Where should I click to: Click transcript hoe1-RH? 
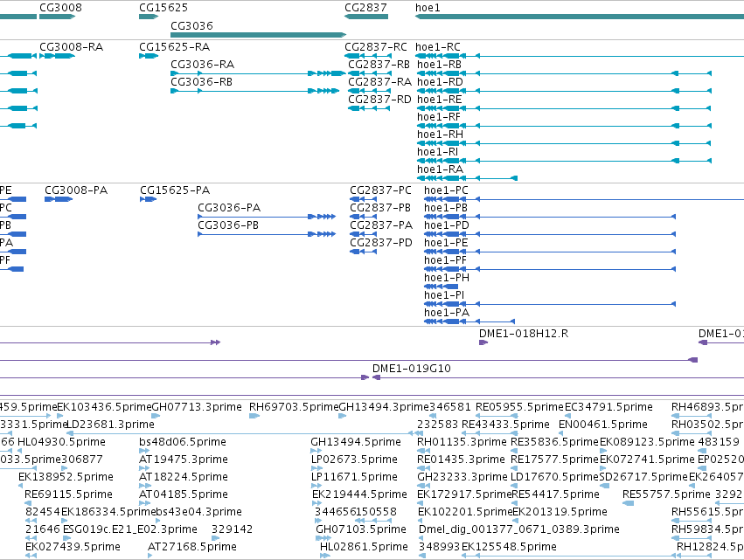(564, 143)
